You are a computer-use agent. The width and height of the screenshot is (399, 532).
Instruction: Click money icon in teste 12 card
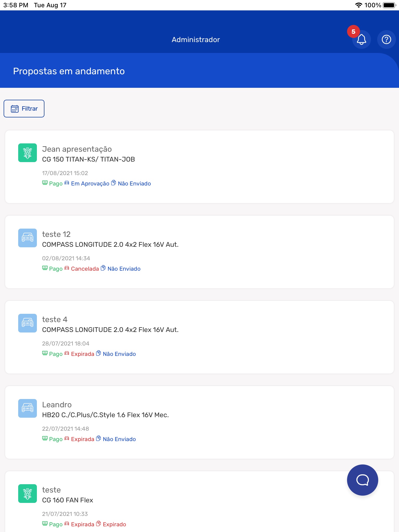coord(45,268)
